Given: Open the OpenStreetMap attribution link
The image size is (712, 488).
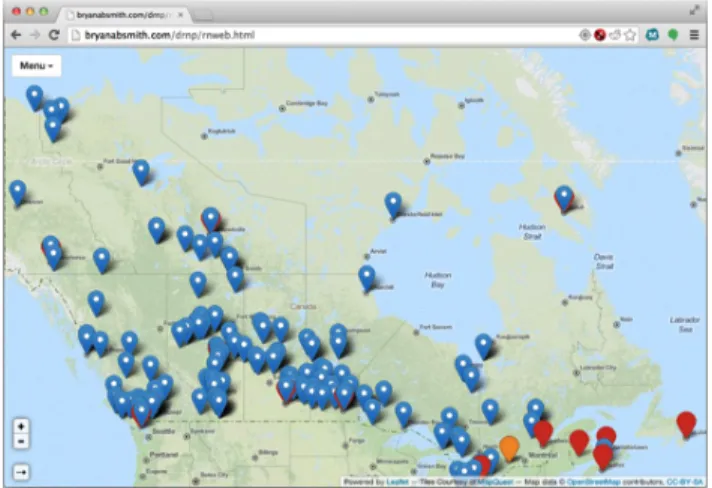Looking at the screenshot, I should coord(593,482).
